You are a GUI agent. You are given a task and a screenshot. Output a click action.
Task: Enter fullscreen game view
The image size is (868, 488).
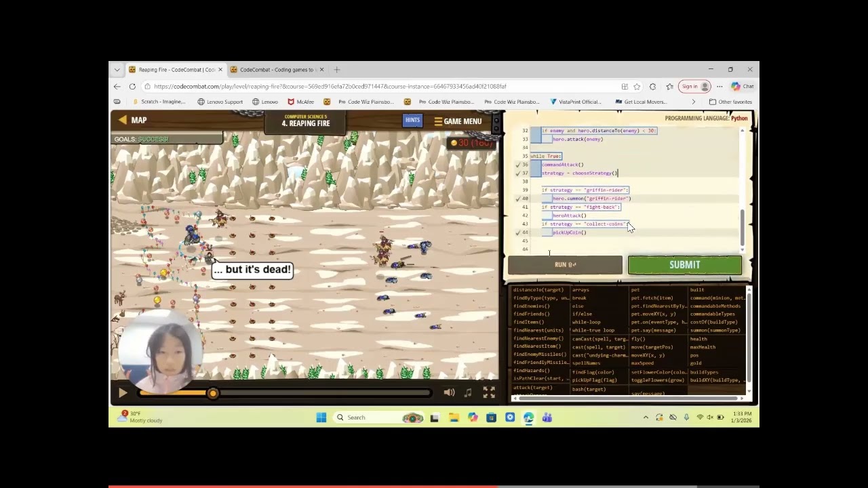(489, 393)
